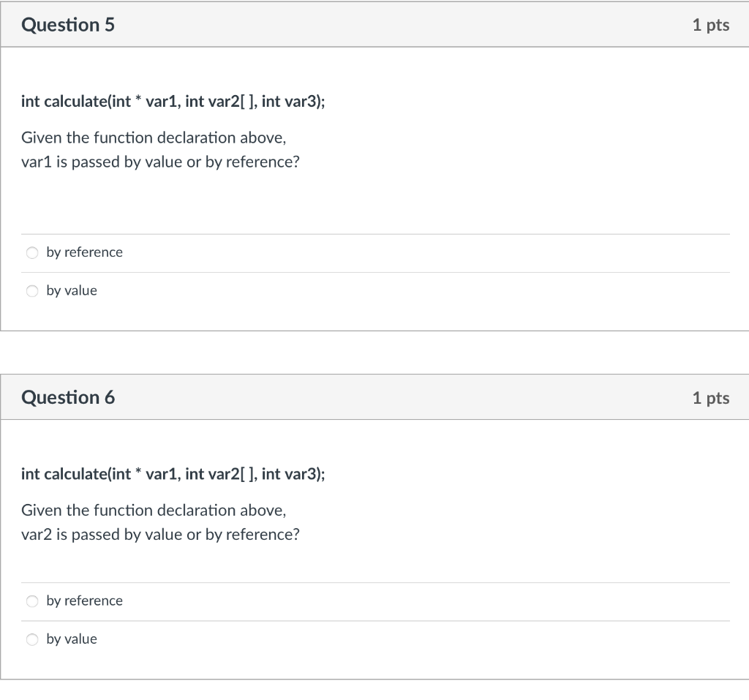Click the "1 pts" label of Question 5
The height and width of the screenshot is (700, 749).
point(711,25)
